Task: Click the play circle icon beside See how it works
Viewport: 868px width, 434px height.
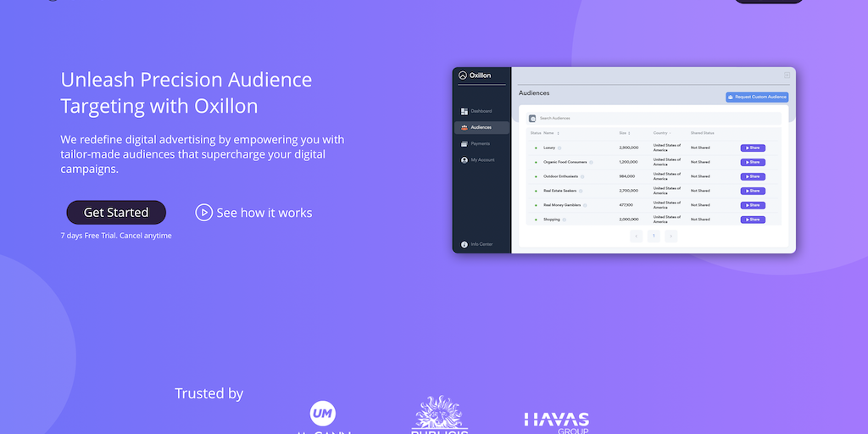Action: (x=203, y=213)
